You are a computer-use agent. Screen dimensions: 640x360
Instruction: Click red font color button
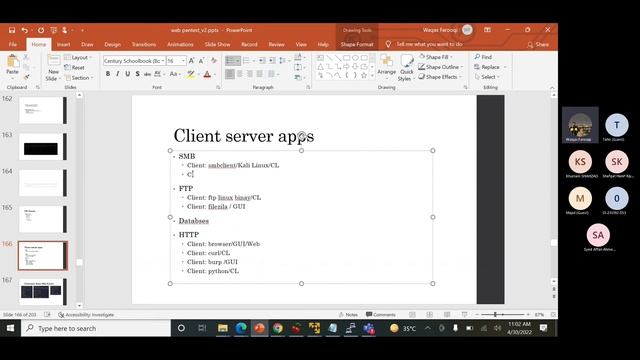[207, 74]
